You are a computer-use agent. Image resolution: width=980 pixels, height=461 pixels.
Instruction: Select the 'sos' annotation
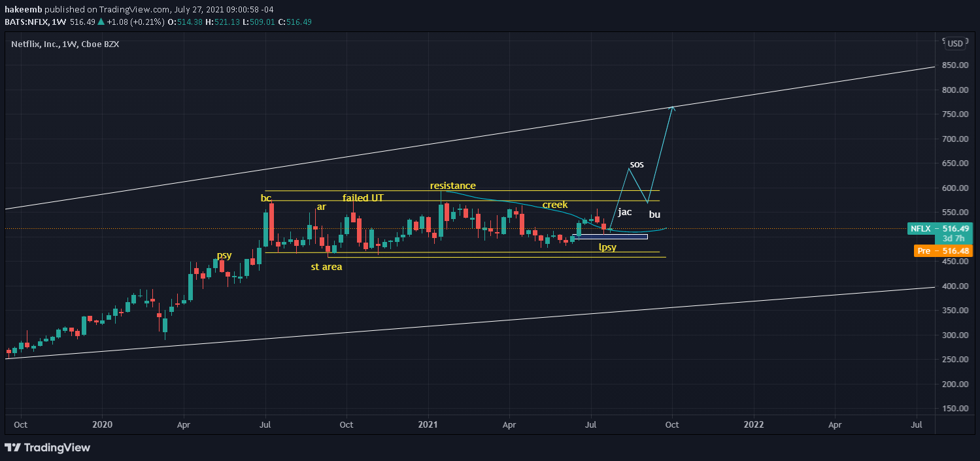point(637,164)
